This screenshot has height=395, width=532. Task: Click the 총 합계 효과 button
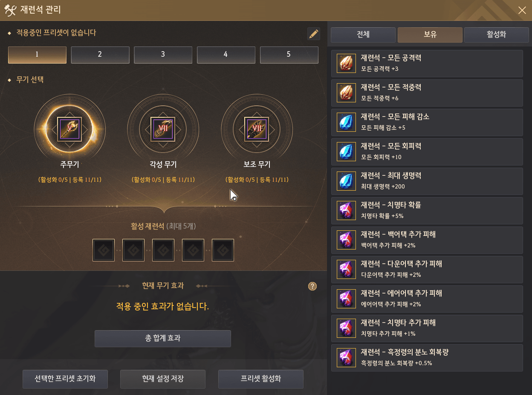pos(163,338)
